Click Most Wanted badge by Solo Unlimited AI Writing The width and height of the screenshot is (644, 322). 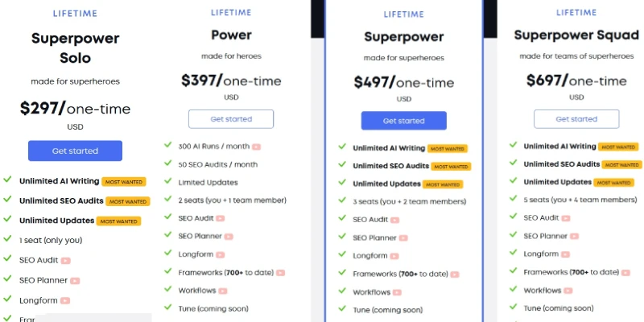[x=124, y=182]
